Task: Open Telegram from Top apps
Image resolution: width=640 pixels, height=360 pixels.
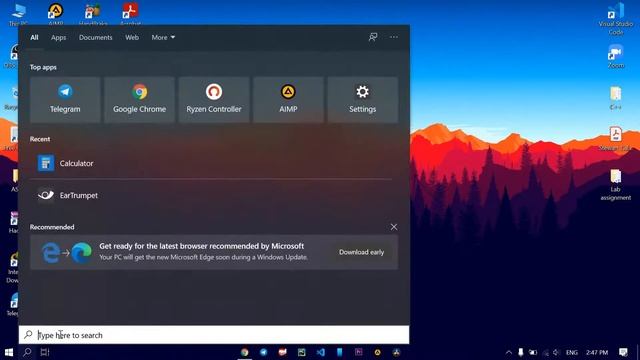Action: (65, 100)
